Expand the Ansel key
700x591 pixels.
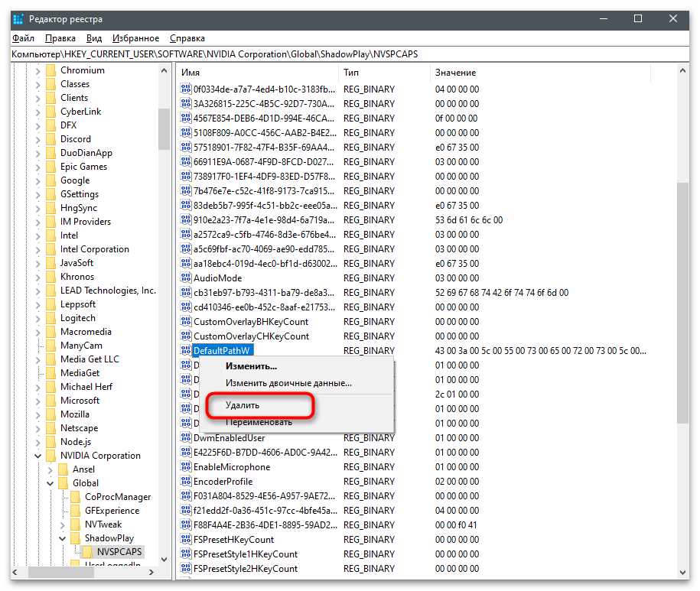(50, 469)
